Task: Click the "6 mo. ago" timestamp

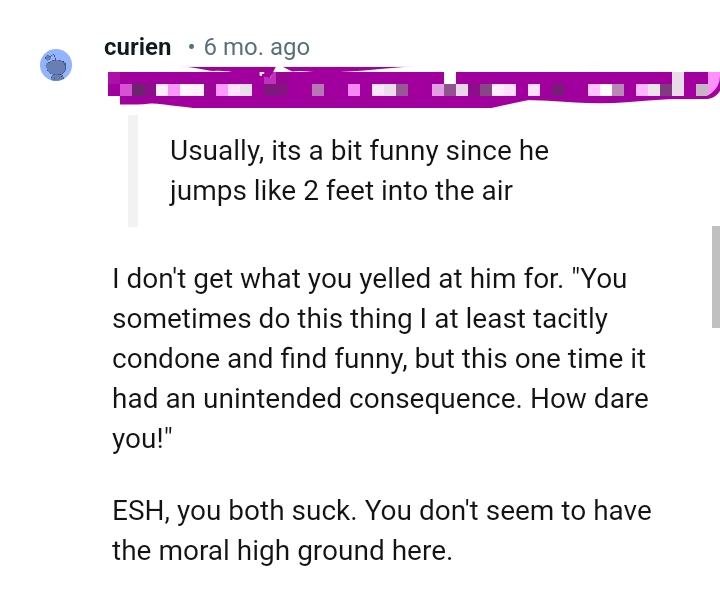Action: point(256,47)
